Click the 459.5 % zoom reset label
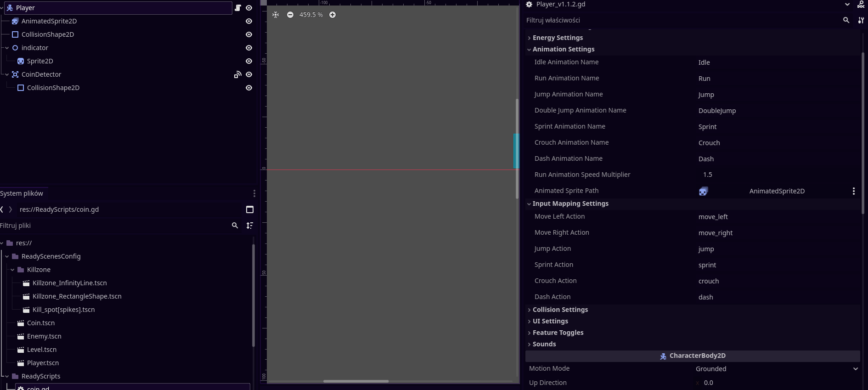The image size is (868, 390). point(311,15)
